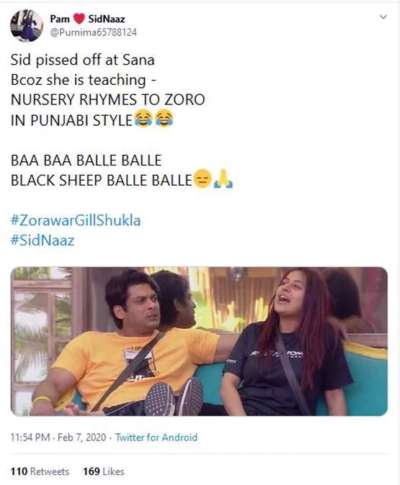Click the 'BAA BAA BALLE BALLE' text line
This screenshot has width=400, height=485.
(x=86, y=160)
